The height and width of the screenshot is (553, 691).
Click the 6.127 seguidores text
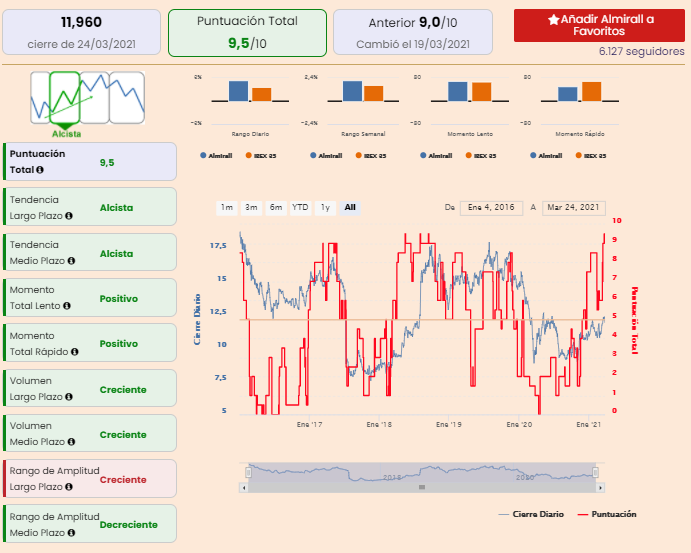coord(641,52)
